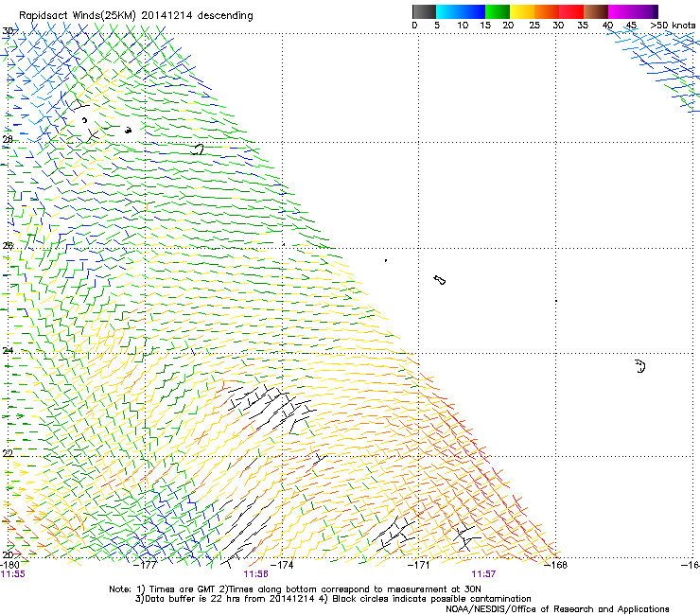Screen dimensions: 700x615
Task: Click the green 15-20 knots legend swatch
Action: tap(498, 11)
